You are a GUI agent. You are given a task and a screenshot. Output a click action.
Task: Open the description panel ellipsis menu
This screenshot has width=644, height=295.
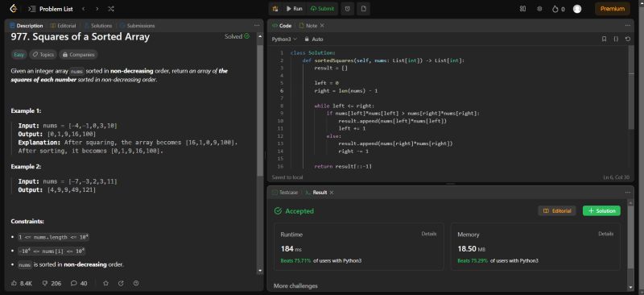tap(257, 26)
